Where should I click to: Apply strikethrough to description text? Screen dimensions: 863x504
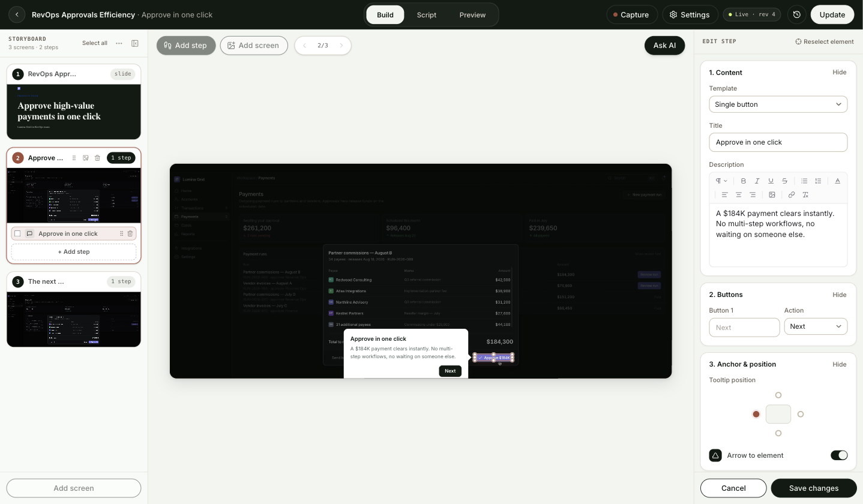(784, 181)
